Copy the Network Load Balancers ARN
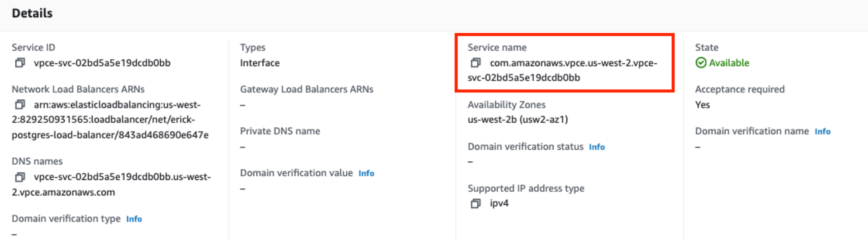Image resolution: width=868 pixels, height=241 pixels. 20,105
